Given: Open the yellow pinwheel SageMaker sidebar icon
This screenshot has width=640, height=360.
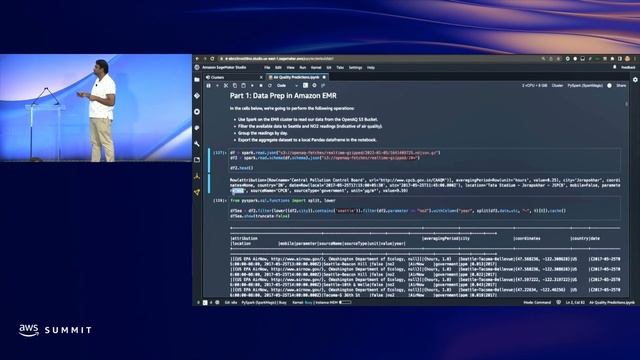Looking at the screenshot, I should pos(197,176).
